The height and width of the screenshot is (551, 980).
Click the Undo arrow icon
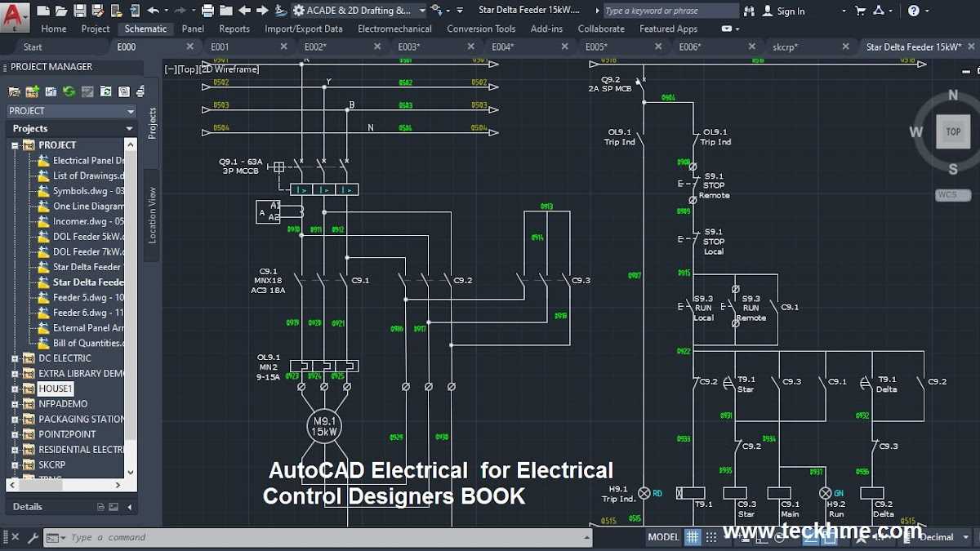[x=153, y=11]
